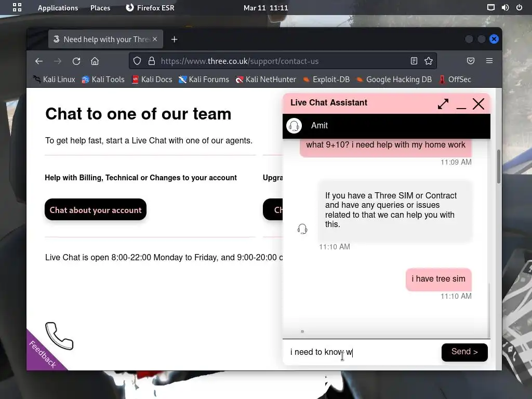The height and width of the screenshot is (399, 532).
Task: Click the chat conversation scrollbar
Action: (x=488, y=310)
